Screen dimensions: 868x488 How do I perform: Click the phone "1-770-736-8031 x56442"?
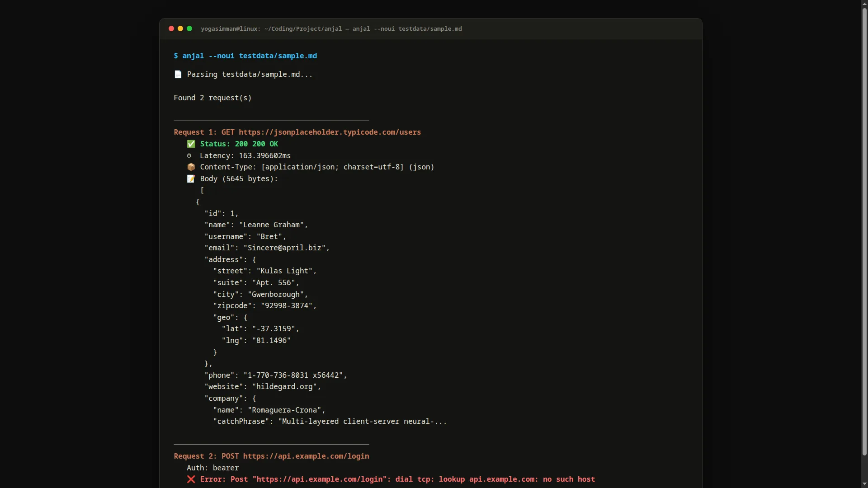coord(293,375)
